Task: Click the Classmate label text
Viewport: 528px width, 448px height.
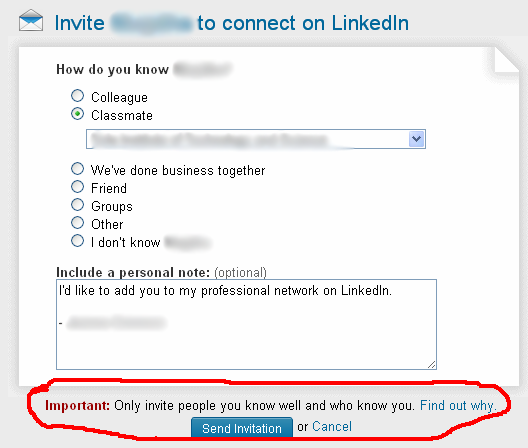Action: pos(122,116)
